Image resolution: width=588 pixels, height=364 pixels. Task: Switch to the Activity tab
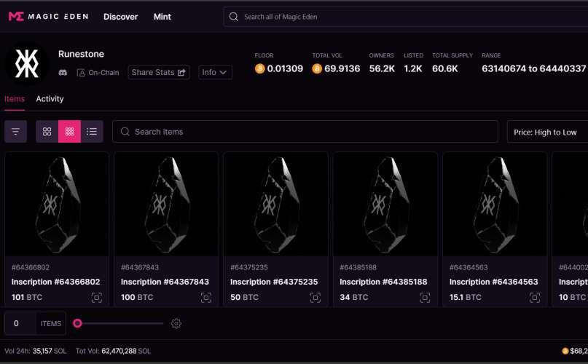[x=50, y=99]
